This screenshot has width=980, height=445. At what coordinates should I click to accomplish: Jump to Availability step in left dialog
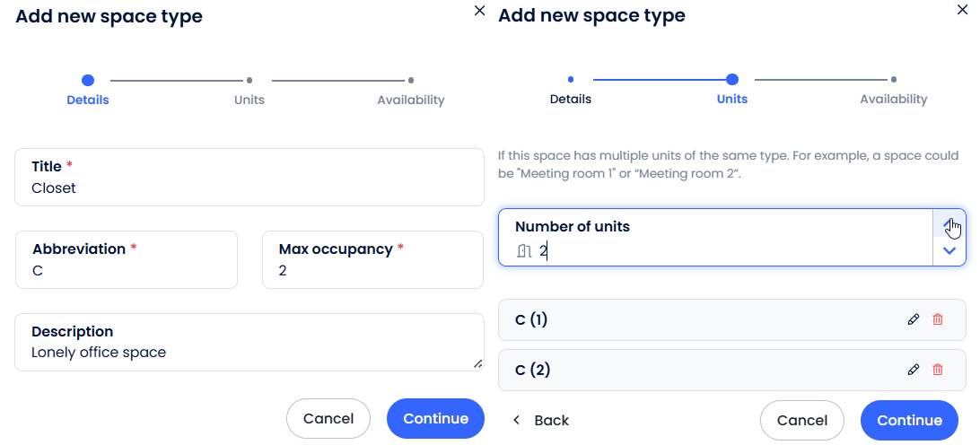[x=410, y=90]
